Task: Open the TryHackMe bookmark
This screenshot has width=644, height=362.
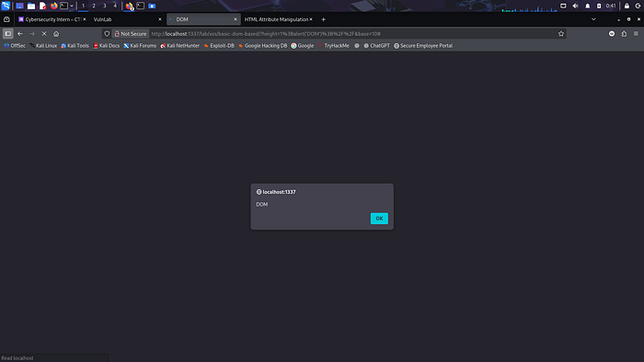Action: [x=333, y=46]
